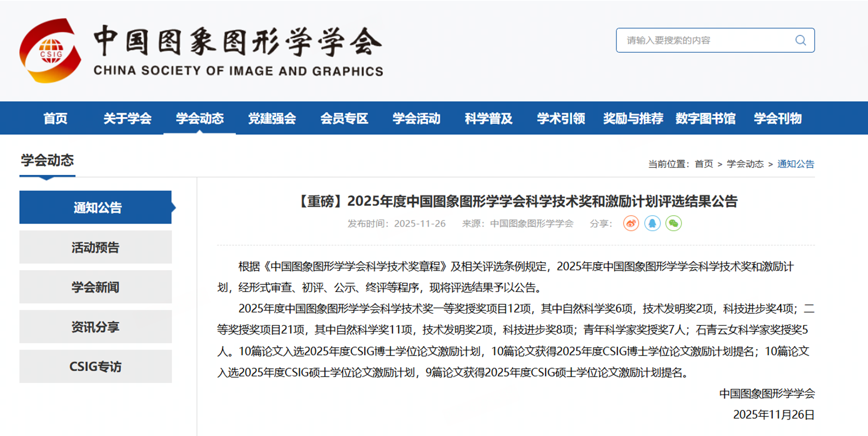Image resolution: width=868 pixels, height=436 pixels.
Task: Select 通知公告 in the sidebar
Action: click(96, 208)
